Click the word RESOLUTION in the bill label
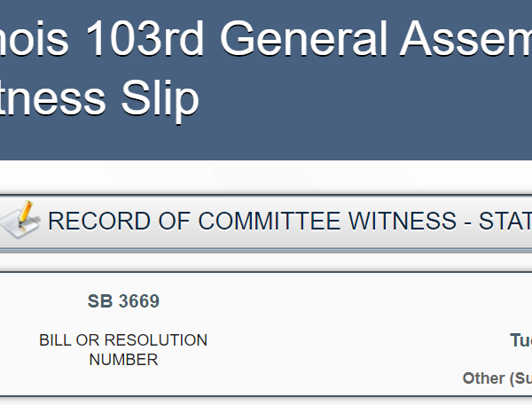The width and height of the screenshot is (532, 405). point(156,340)
